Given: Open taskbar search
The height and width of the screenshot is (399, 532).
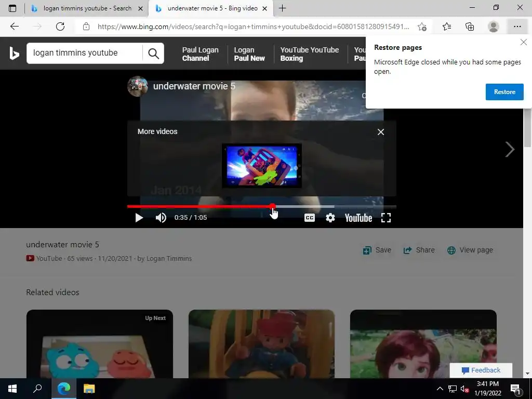Looking at the screenshot, I should click(x=37, y=389).
